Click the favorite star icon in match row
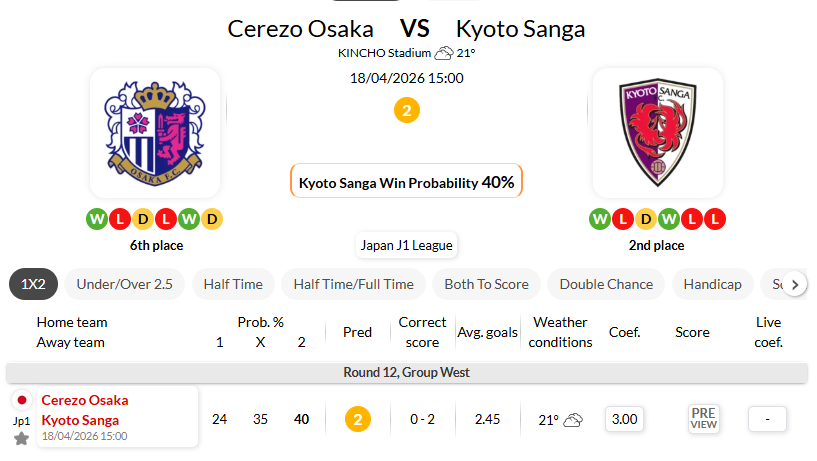Image resolution: width=817 pixels, height=461 pixels. click(21, 439)
